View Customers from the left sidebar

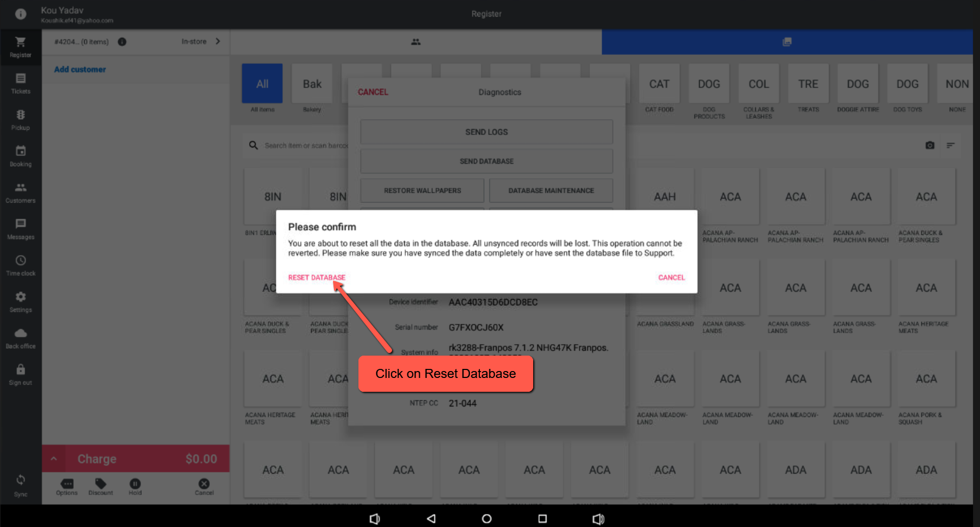pos(20,192)
